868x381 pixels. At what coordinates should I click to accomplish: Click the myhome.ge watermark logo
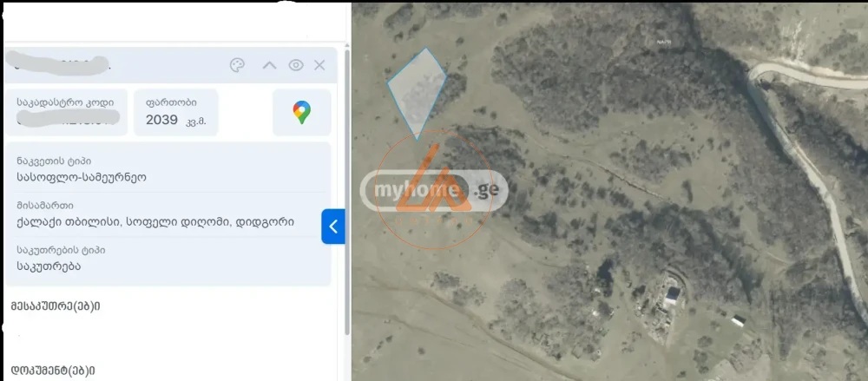434,191
